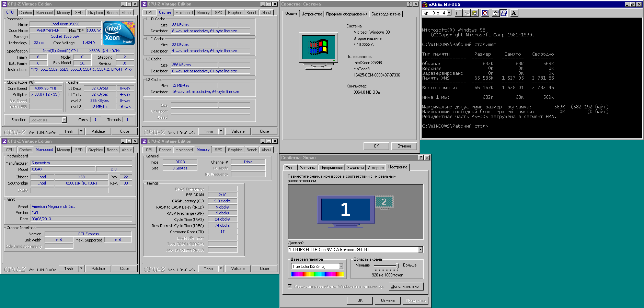Click the Font 'A' icon in MS-DOS toolbar
This screenshot has height=308, width=644.
pyautogui.click(x=514, y=13)
